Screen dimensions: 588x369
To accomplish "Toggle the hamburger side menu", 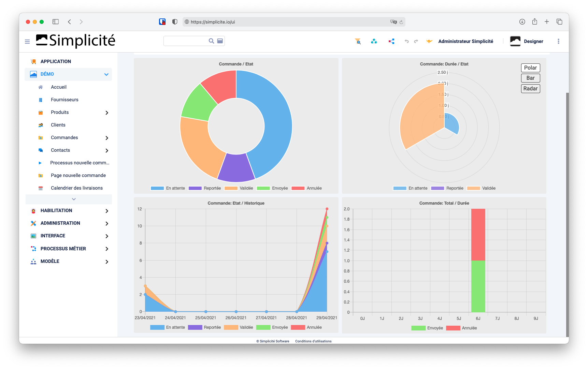I will [27, 42].
